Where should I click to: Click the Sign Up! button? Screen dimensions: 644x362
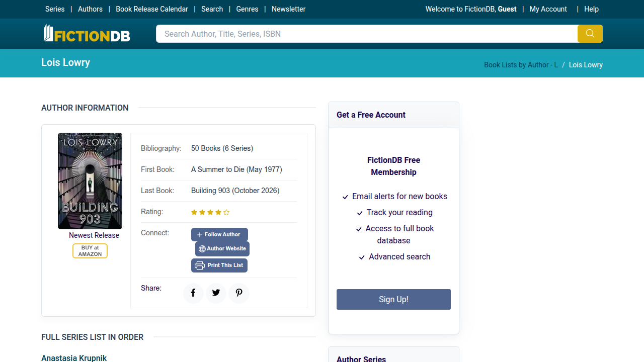pyautogui.click(x=393, y=299)
